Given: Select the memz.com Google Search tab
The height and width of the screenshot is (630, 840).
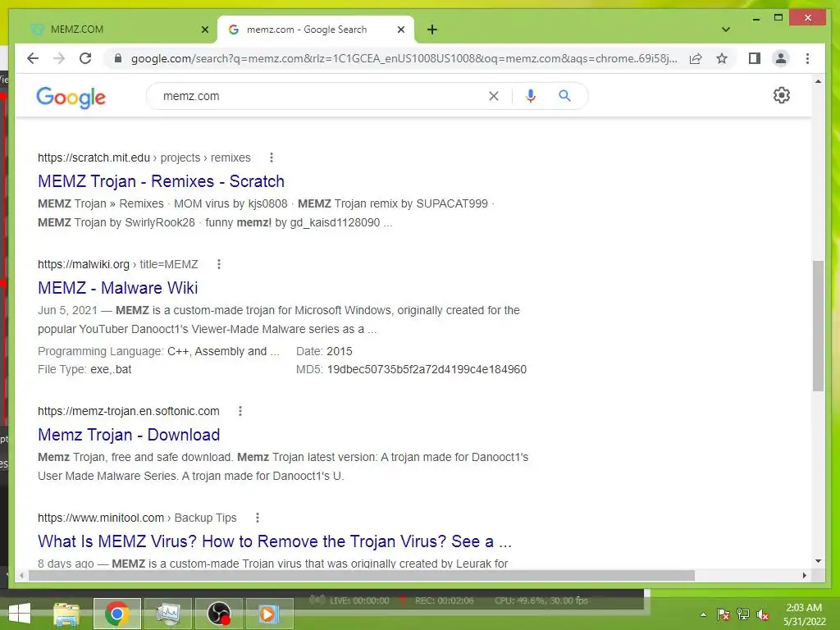Looking at the screenshot, I should (316, 30).
